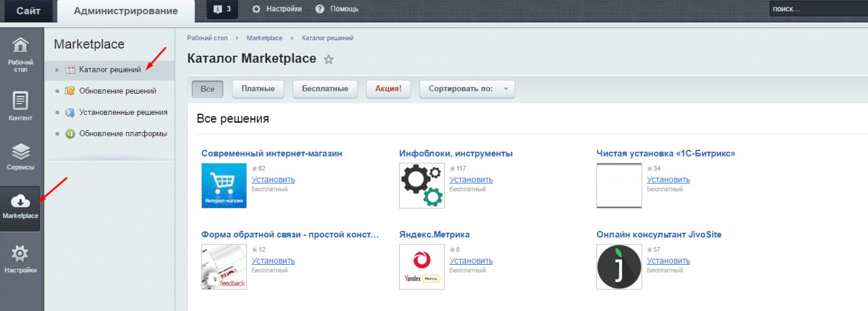Viewport: 868px width, 311px height.
Task: Open the Сортировать по dropdown
Action: (467, 89)
